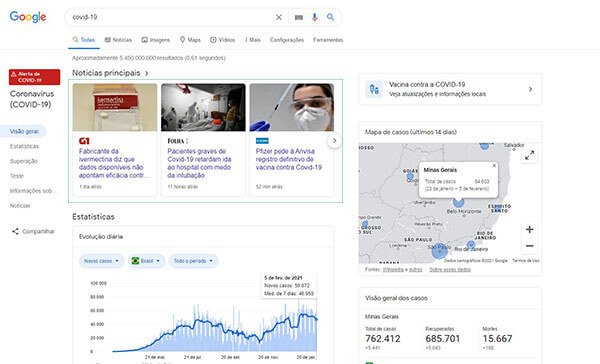Image resolution: width=600 pixels, height=364 pixels.
Task: Select Notícias in left sidebar
Action: click(x=20, y=206)
